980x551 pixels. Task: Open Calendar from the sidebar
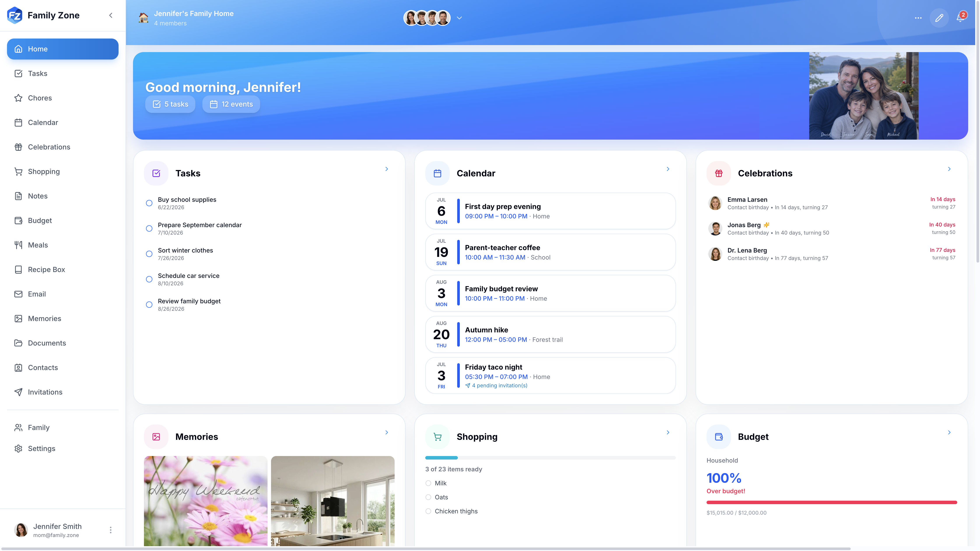click(63, 123)
